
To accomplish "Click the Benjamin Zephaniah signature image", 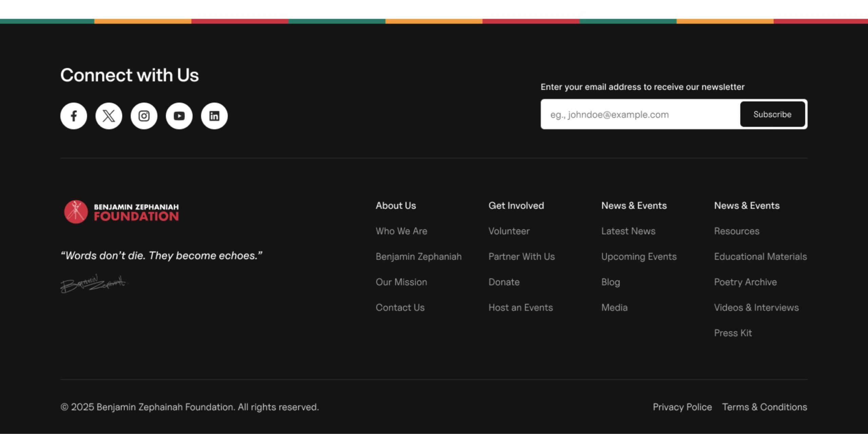I will pos(94,283).
